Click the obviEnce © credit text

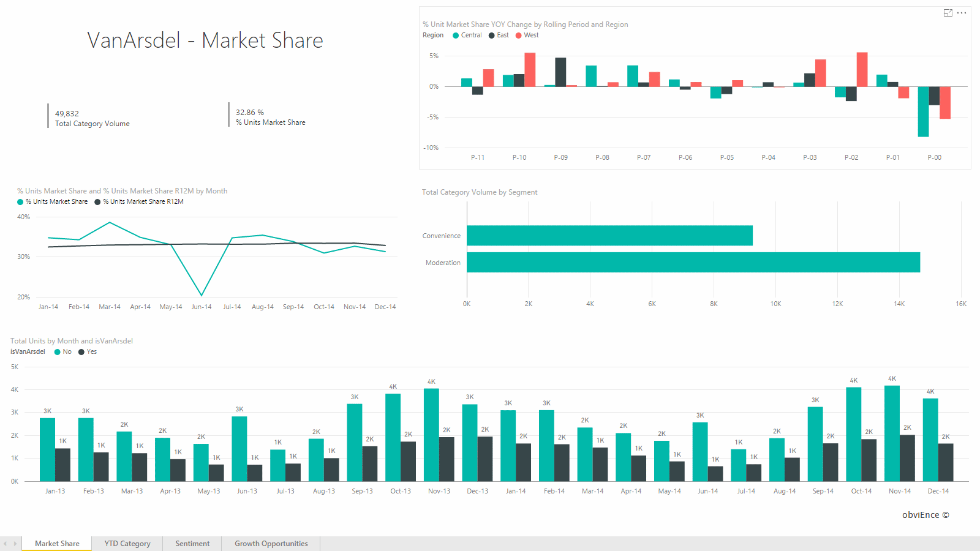pyautogui.click(x=925, y=515)
